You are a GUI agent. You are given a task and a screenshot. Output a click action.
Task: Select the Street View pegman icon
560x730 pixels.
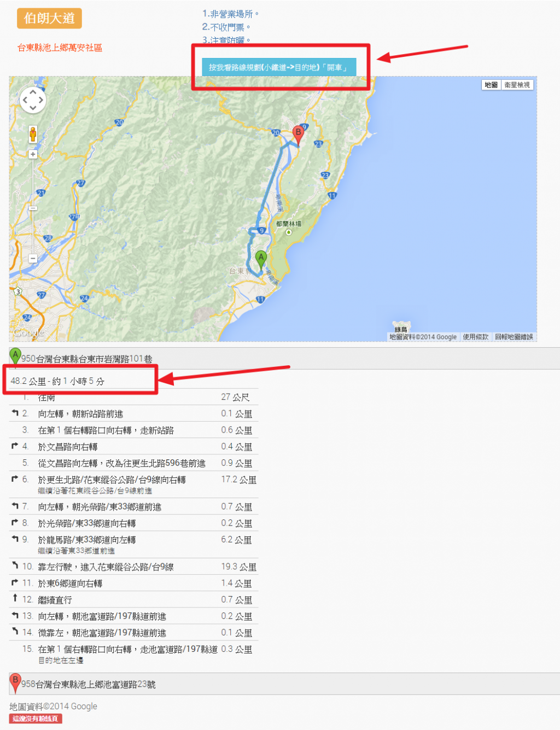click(33, 133)
